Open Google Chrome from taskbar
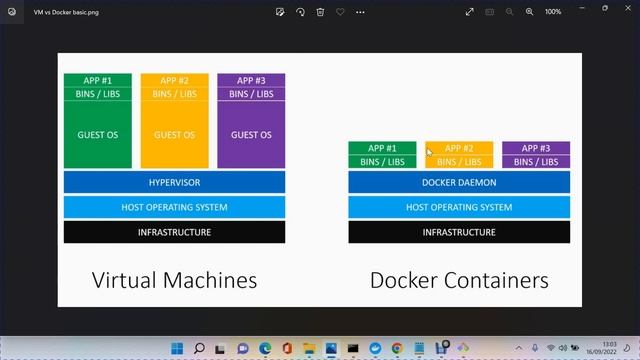640x360 pixels. coord(397,348)
